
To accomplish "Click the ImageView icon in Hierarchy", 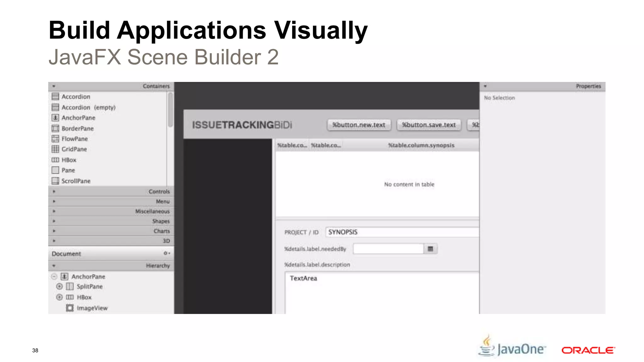I will (x=70, y=308).
